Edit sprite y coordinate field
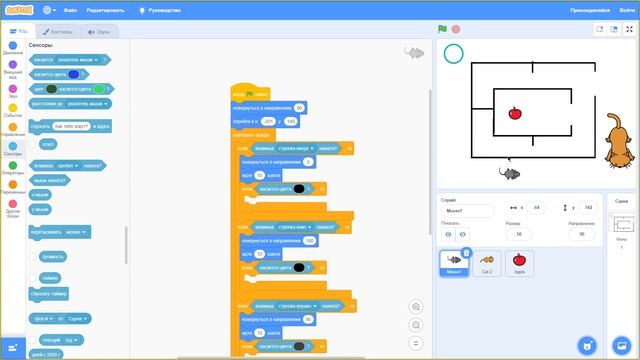 588,208
